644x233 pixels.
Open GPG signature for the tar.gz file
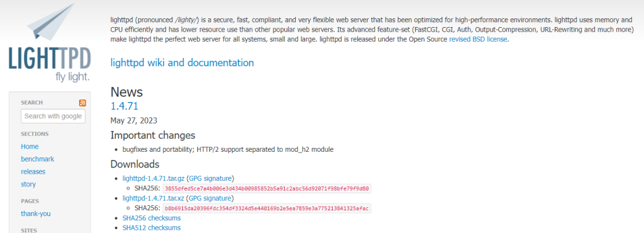point(210,178)
